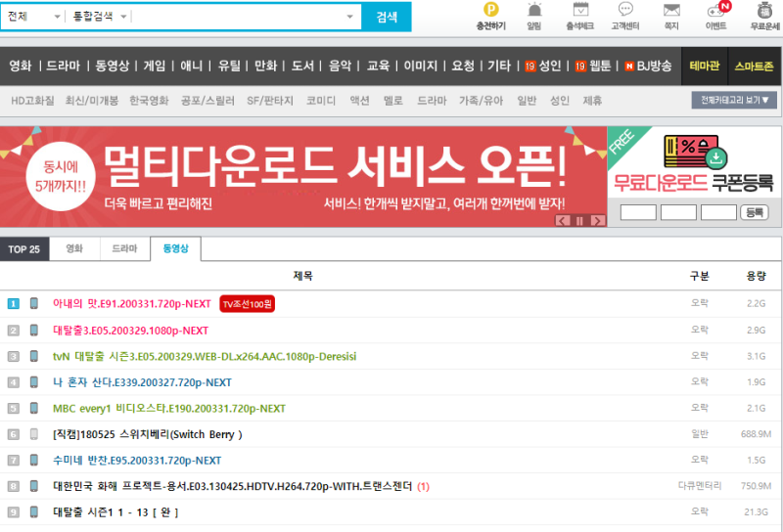
Task: Click the 688.9M size value
Action: coord(756,434)
